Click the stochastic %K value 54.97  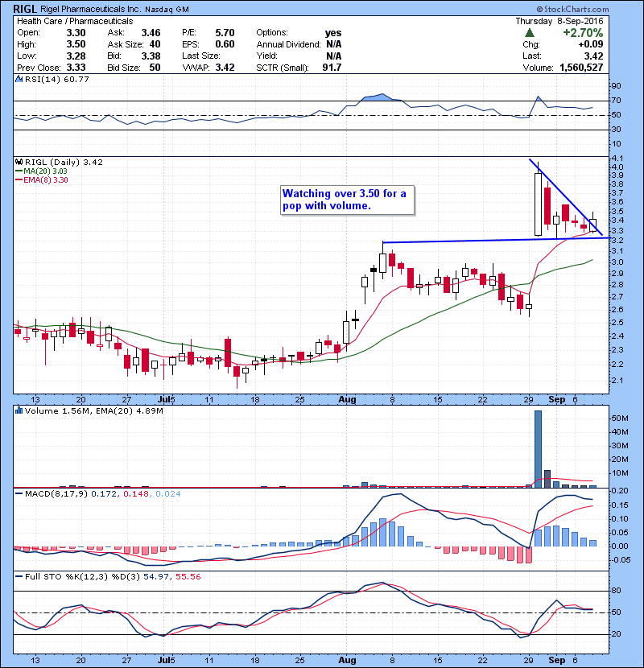point(155,577)
